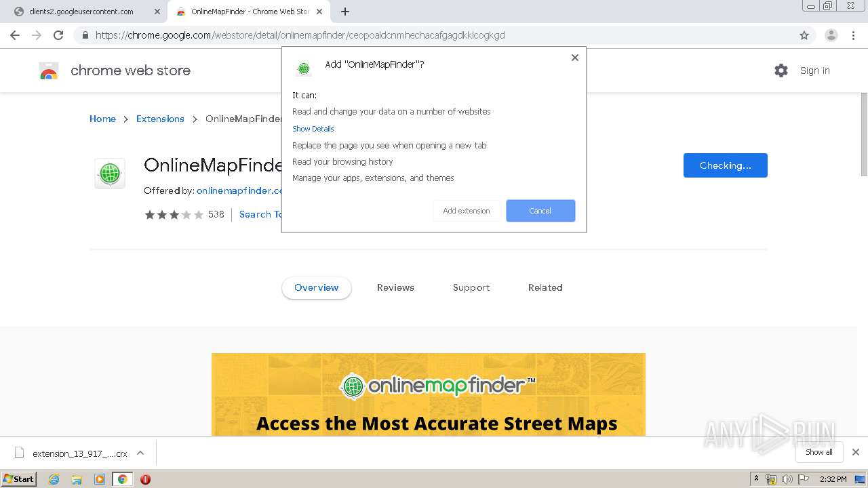Close the clients2.googleusercontent.com tab

157,12
